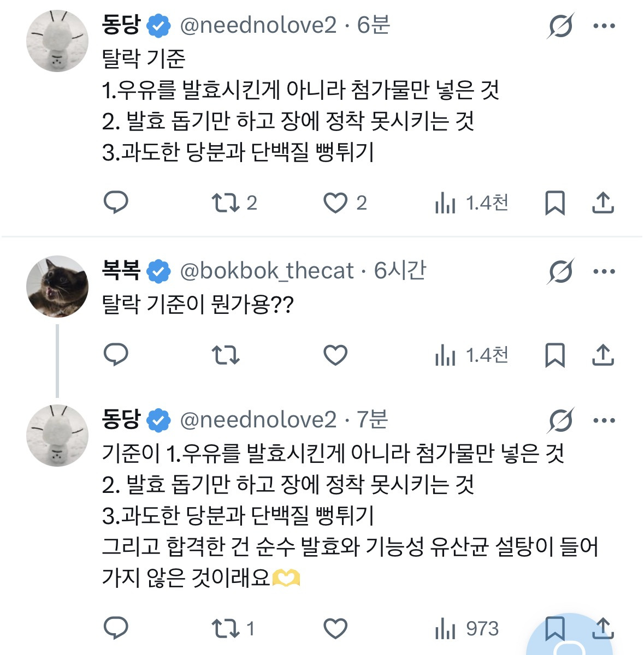Open @bokbok_thecat's profile via username

[x=267, y=271]
